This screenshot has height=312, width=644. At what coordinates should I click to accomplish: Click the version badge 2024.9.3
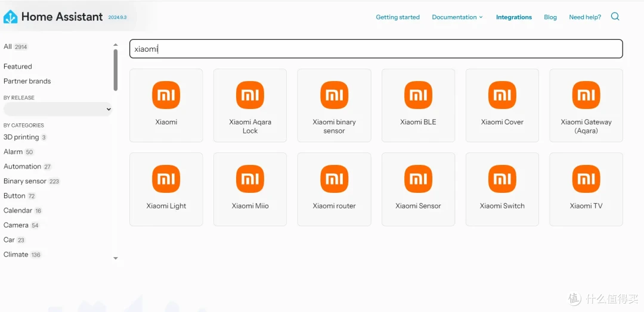point(117,18)
